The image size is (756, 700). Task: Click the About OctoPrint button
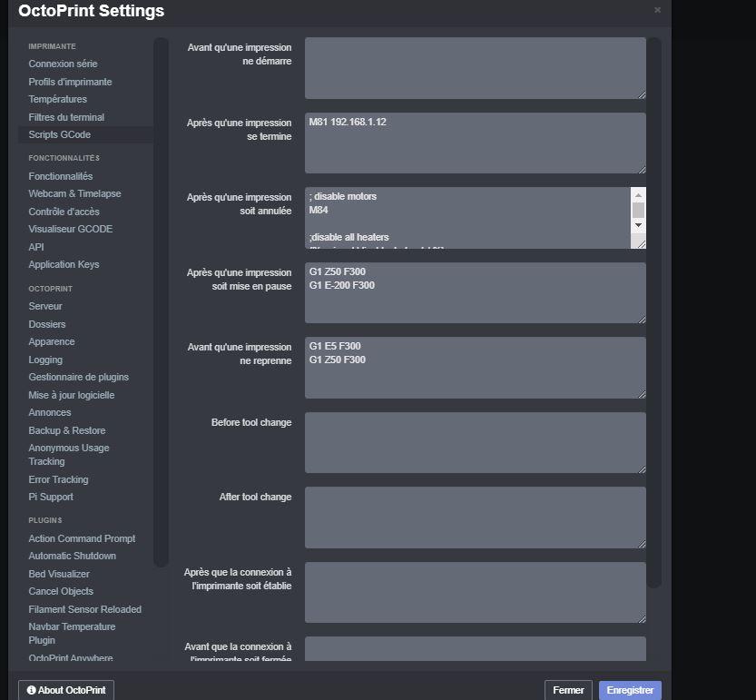(x=66, y=690)
